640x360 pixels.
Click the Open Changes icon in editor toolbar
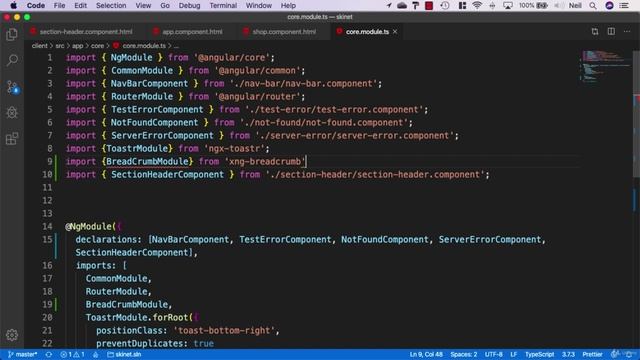point(595,31)
